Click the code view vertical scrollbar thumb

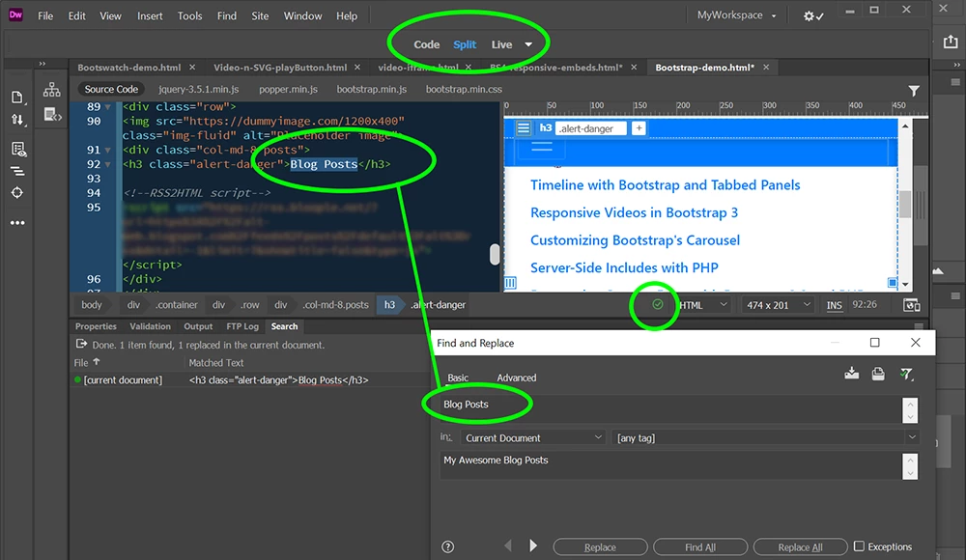pyautogui.click(x=494, y=255)
